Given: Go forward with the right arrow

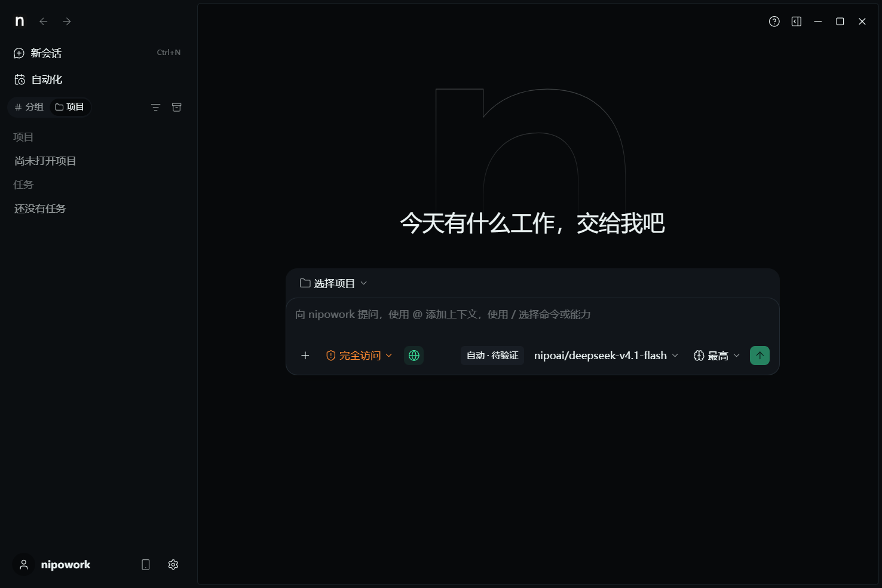Looking at the screenshot, I should point(67,22).
